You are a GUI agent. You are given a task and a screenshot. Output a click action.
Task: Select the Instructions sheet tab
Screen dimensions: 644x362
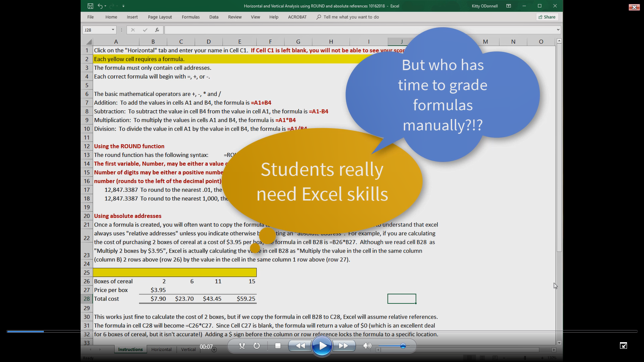pos(130,349)
